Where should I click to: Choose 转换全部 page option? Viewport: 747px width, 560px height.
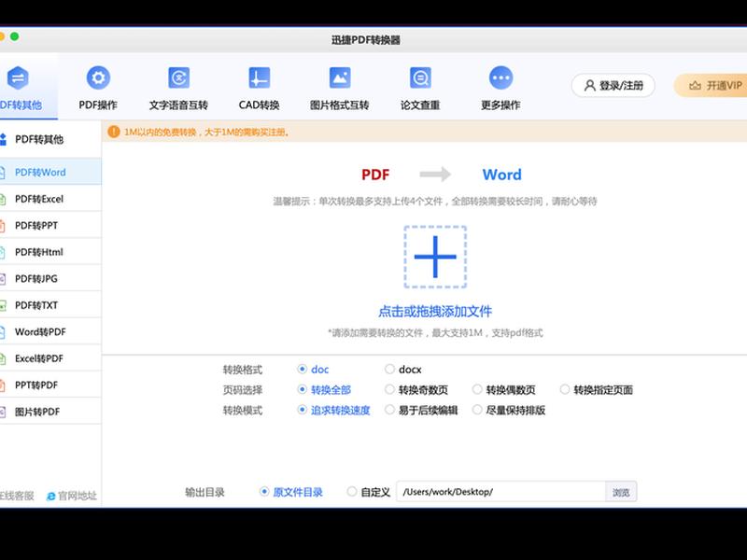[302, 389]
